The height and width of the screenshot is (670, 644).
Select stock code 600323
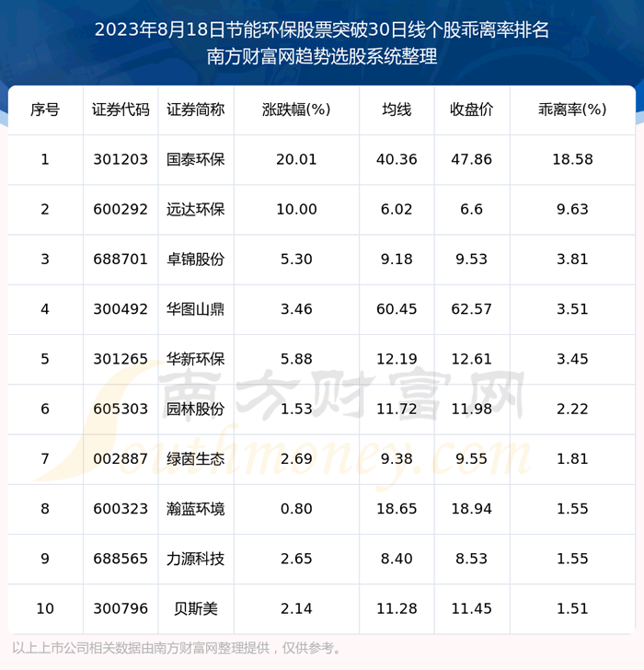point(121,509)
